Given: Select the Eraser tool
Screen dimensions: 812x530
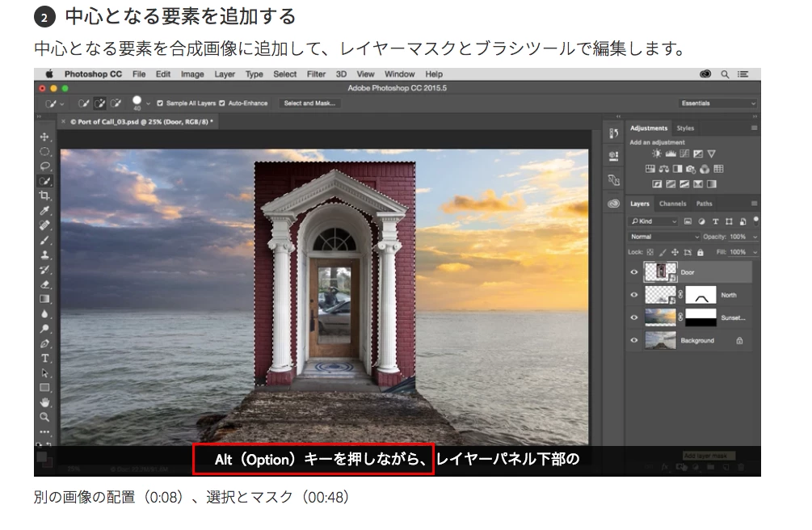Looking at the screenshot, I should tap(45, 284).
